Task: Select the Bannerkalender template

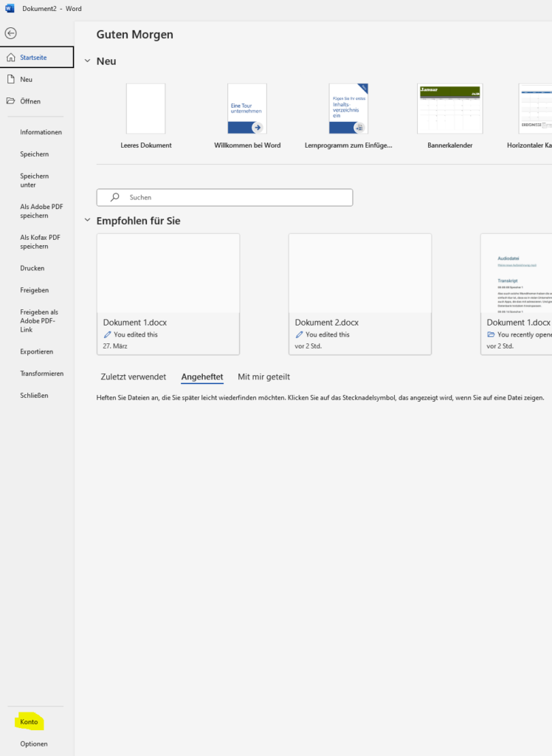Action: (x=450, y=116)
